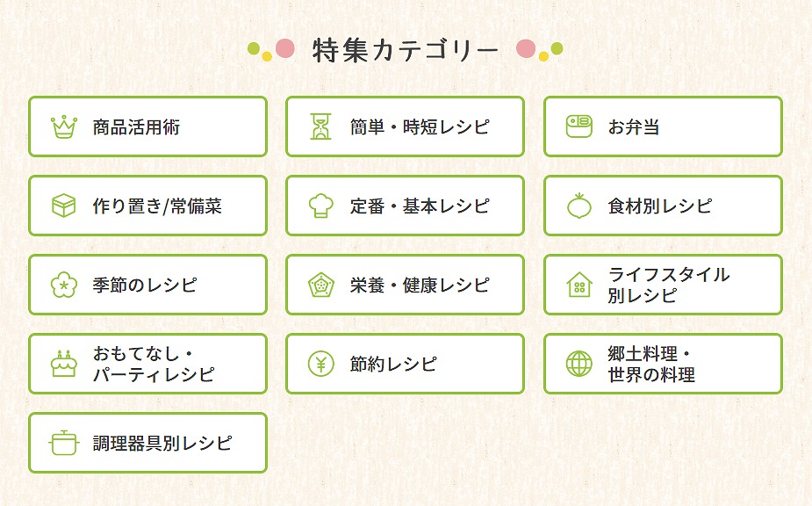The image size is (812, 506).
Task: Click the flower icon for 季節のレシピ
Action: 64,286
